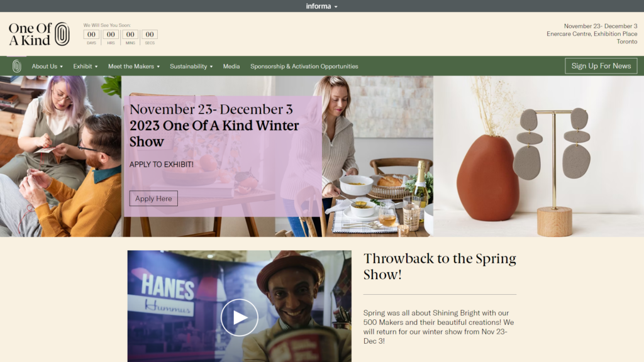Click the Throwback to the Spring Show heading
This screenshot has width=644, height=362.
[440, 266]
